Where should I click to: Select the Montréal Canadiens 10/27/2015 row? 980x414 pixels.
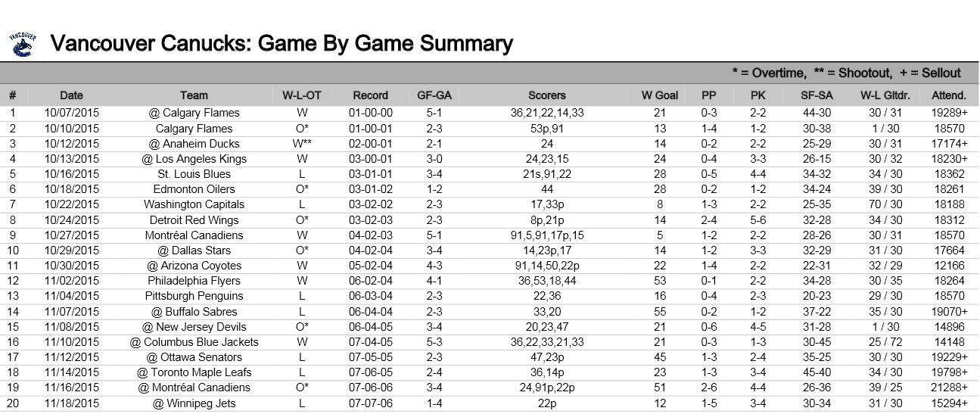click(x=194, y=235)
